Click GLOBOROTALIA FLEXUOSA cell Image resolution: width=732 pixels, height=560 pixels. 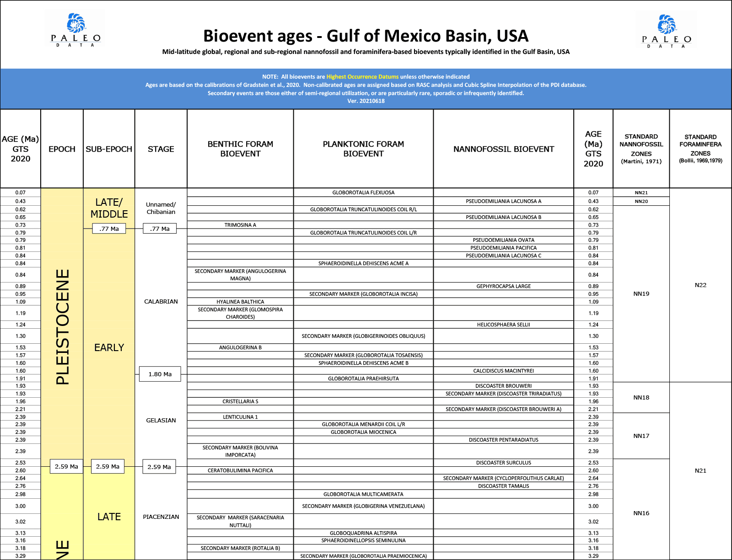coord(363,192)
